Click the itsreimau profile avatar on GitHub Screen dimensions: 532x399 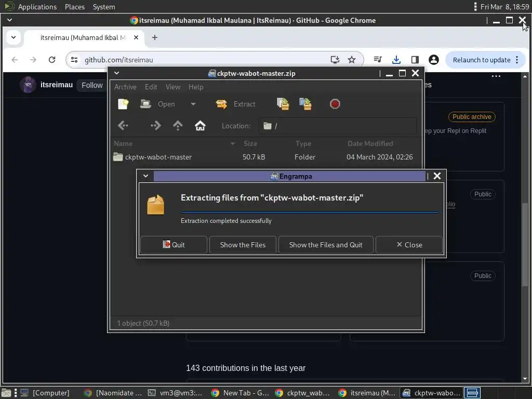(28, 85)
